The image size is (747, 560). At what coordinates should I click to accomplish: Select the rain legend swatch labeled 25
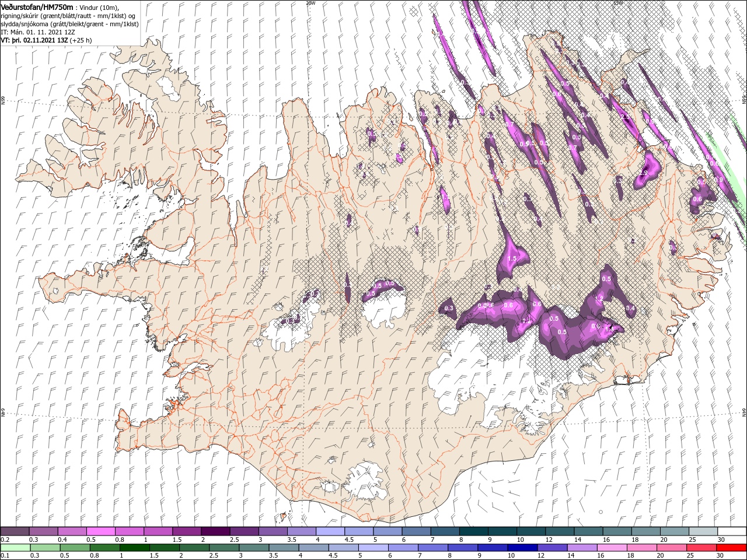point(701,548)
